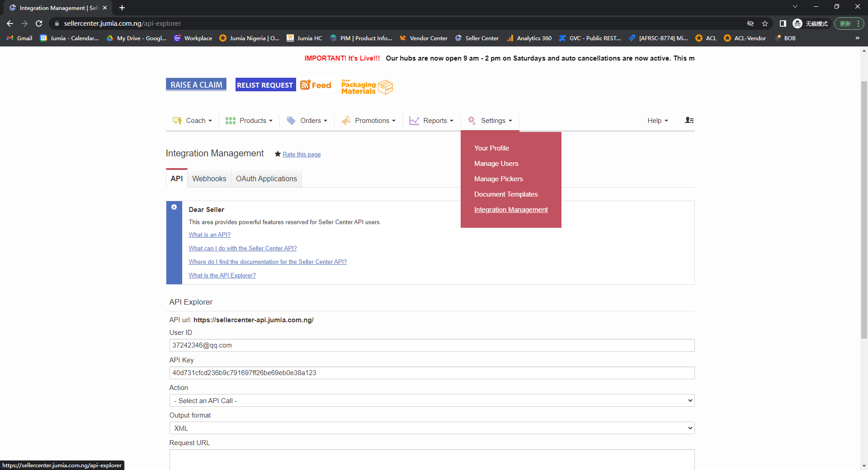This screenshot has width=868, height=470.
Task: Click Rate this page link
Action: tap(302, 154)
